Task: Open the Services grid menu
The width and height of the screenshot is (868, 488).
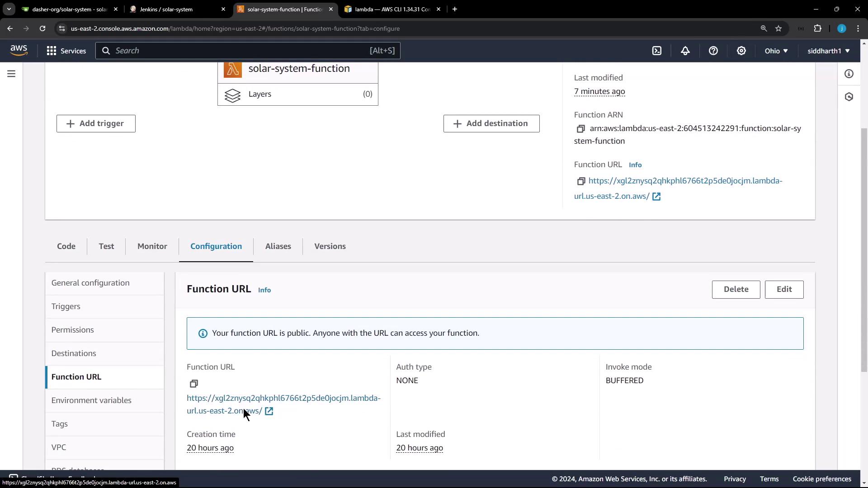Action: 66,51
